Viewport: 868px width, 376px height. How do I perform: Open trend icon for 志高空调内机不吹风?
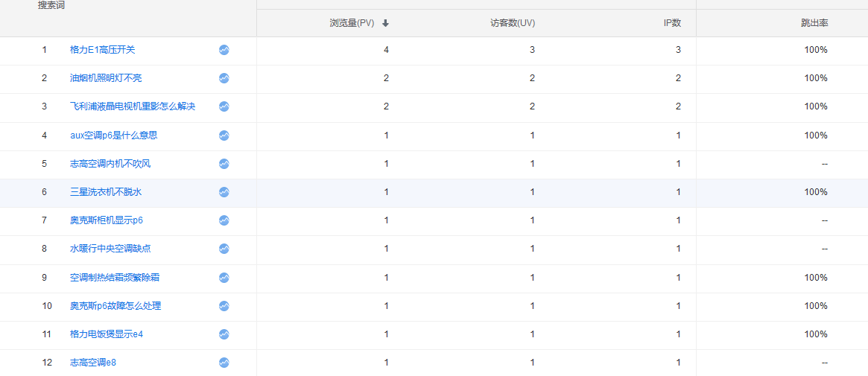pos(224,164)
